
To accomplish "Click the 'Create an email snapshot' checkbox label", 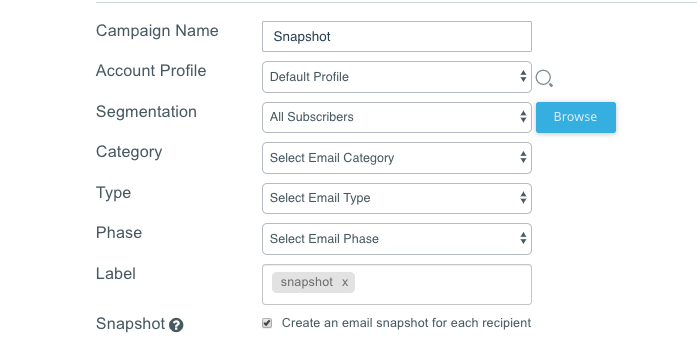I will tap(406, 323).
